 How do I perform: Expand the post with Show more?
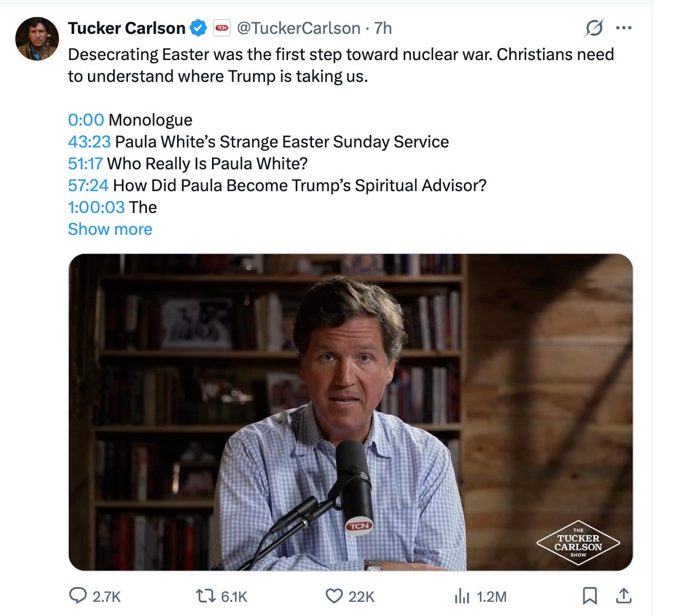[x=110, y=229]
